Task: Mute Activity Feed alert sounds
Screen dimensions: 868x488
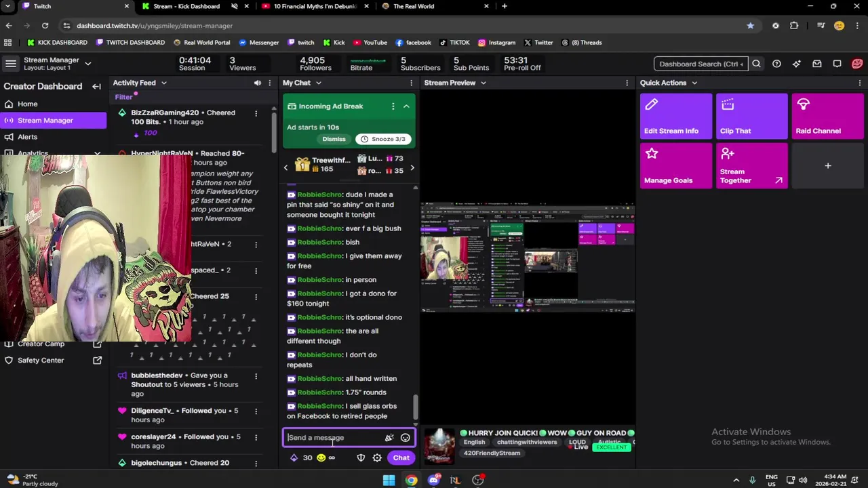Action: point(257,83)
